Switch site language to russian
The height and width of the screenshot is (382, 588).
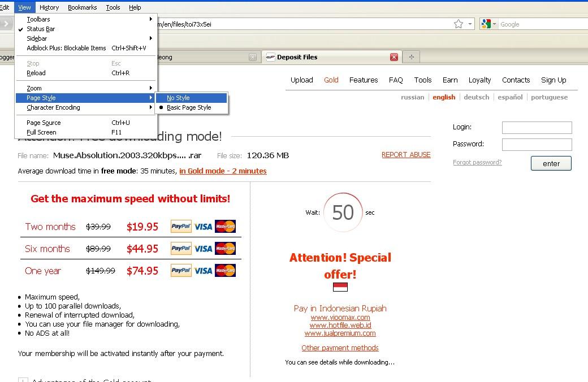coord(413,97)
